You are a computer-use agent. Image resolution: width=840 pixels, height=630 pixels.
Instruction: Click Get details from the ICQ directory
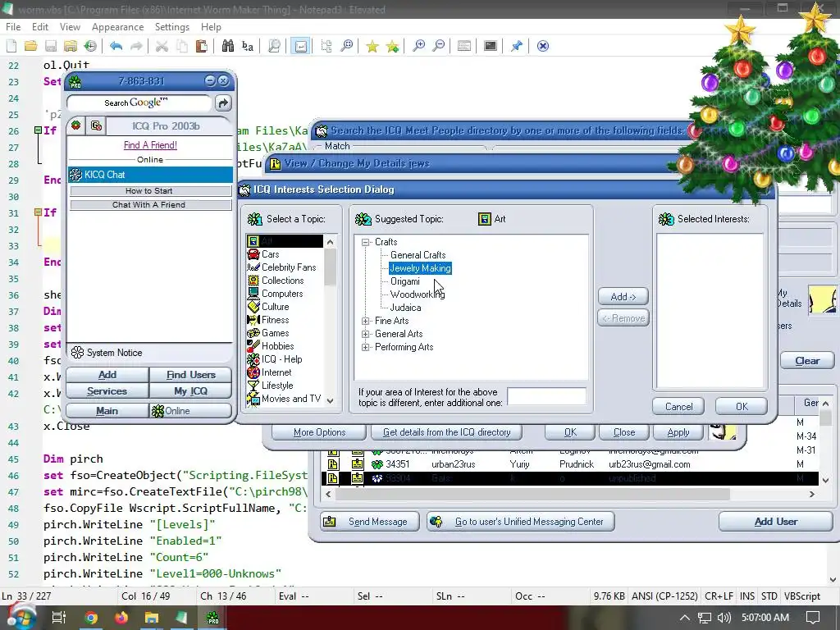(x=446, y=432)
